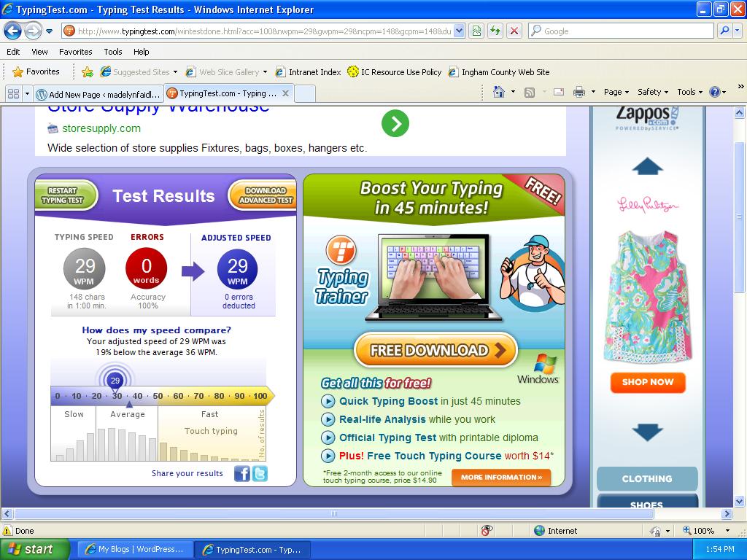The image size is (747, 560).
Task: Click the browser Forward arrow button
Action: click(33, 31)
